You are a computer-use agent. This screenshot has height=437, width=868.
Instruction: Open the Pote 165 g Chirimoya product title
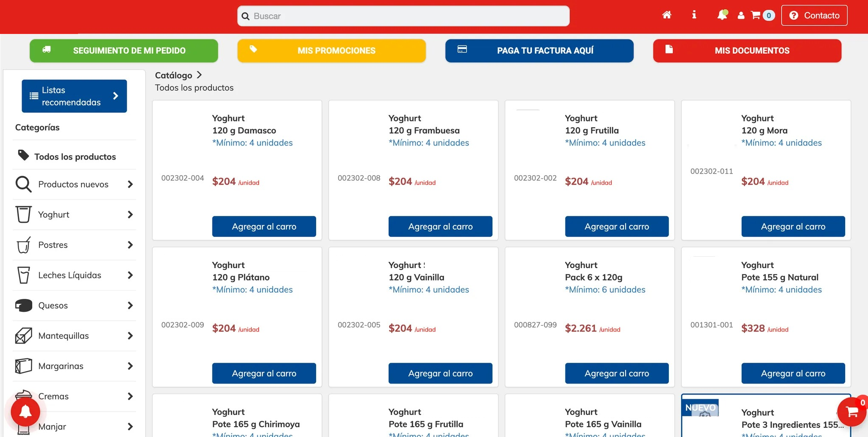tap(256, 424)
